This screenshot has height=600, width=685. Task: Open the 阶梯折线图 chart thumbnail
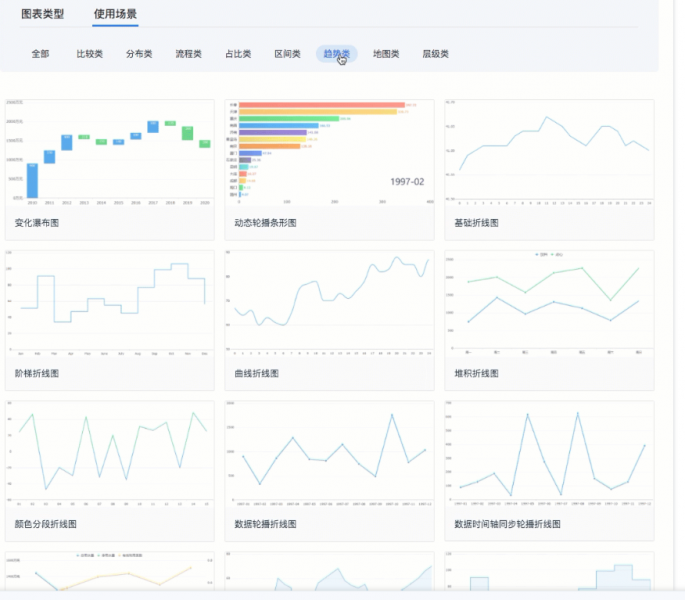point(110,303)
